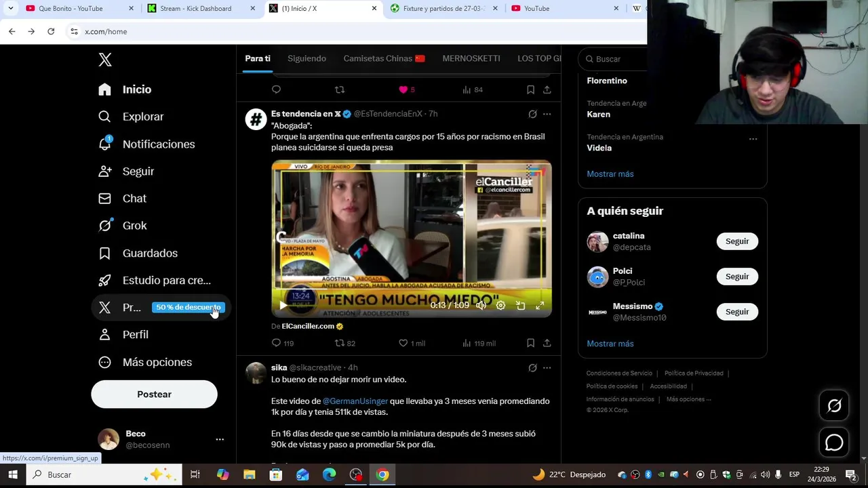Click the Postear button
This screenshot has width=868, height=488.
click(x=154, y=394)
